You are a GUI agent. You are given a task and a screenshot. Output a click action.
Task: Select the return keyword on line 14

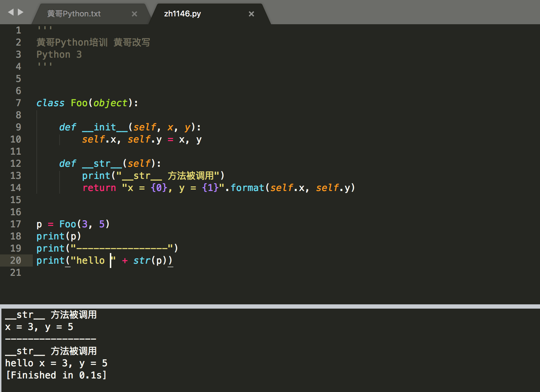(99, 187)
